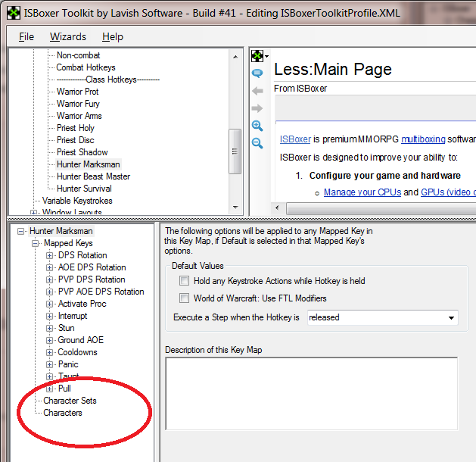Select Warrior Arms key map

point(79,116)
